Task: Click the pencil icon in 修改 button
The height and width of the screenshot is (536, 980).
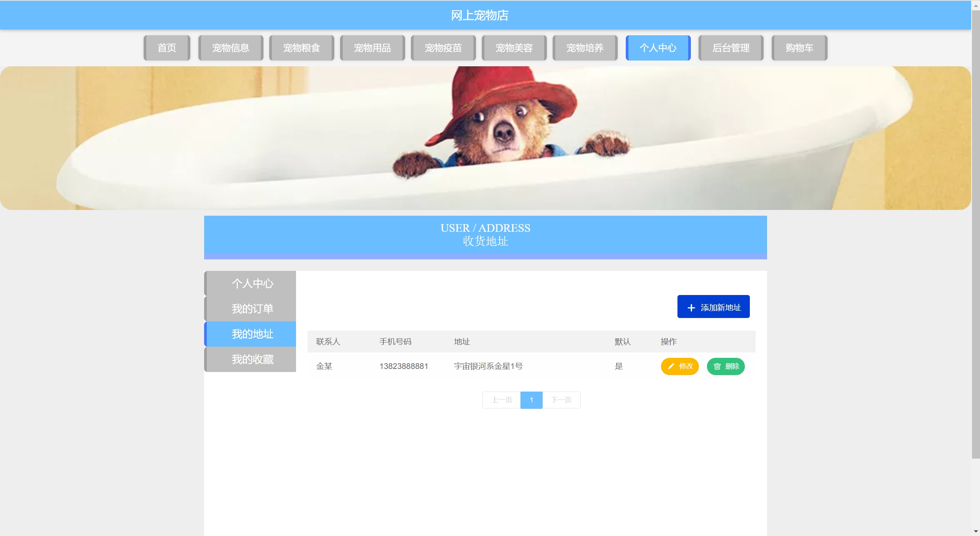Action: coord(671,366)
